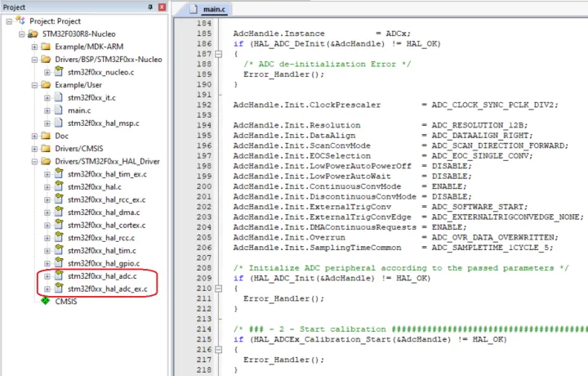Image resolution: width=588 pixels, height=376 pixels.
Task: Click the stm32f0xx_hal.c file icon
Action: [x=59, y=186]
